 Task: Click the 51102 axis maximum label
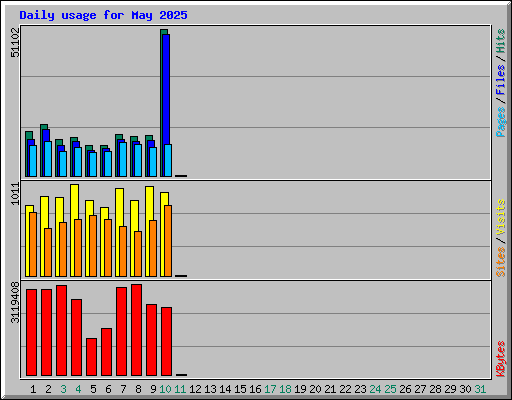[15, 43]
